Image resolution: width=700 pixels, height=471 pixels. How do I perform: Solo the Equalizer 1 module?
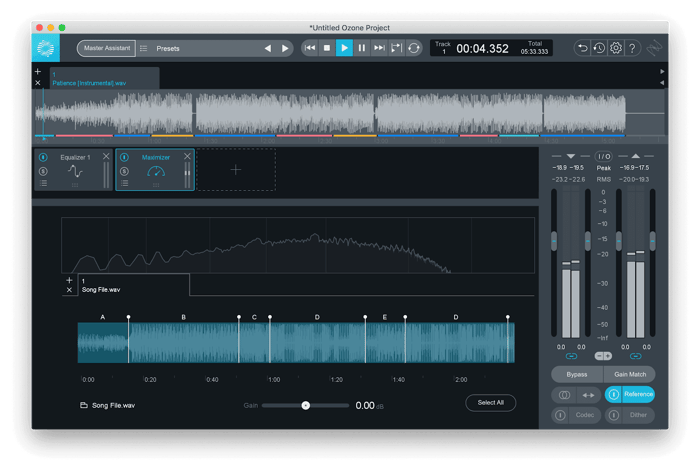[43, 171]
